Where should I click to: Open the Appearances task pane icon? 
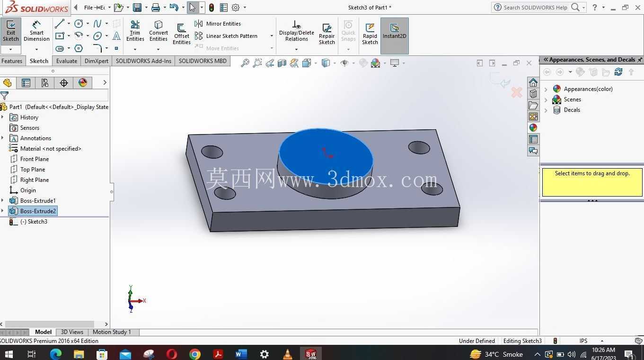(533, 128)
